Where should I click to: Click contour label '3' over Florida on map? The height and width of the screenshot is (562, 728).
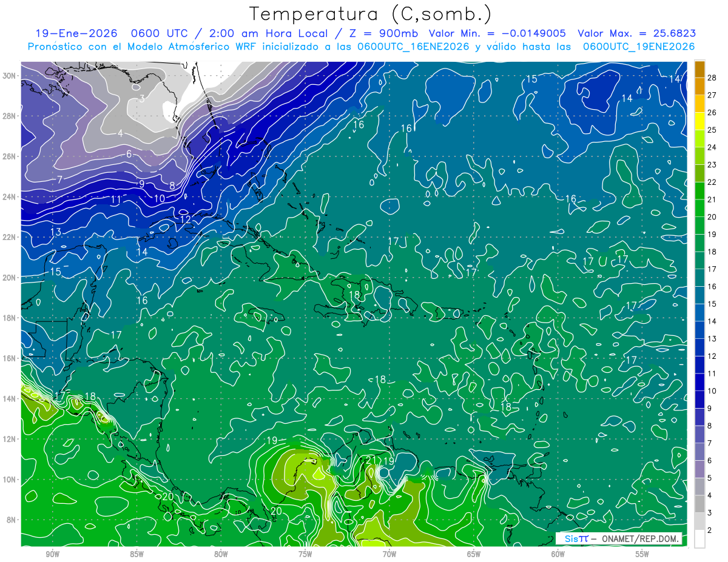141,98
